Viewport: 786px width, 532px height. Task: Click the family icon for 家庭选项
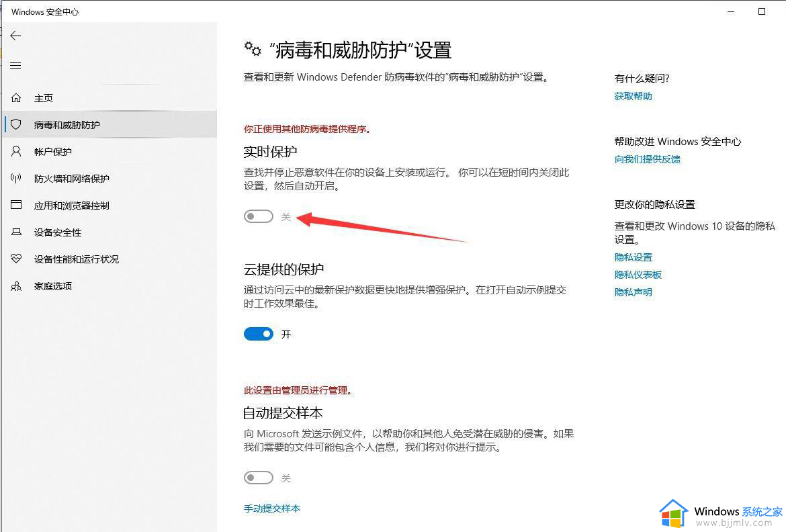tap(16, 285)
